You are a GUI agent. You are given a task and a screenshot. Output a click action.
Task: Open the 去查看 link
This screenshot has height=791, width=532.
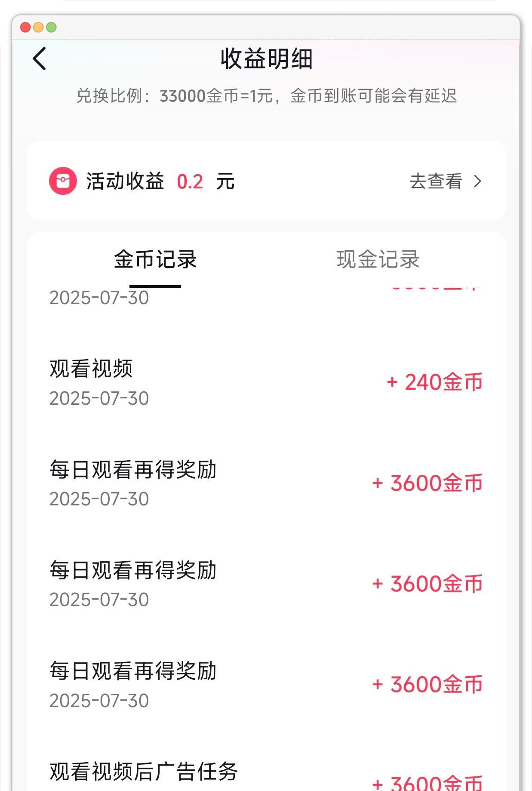click(436, 182)
